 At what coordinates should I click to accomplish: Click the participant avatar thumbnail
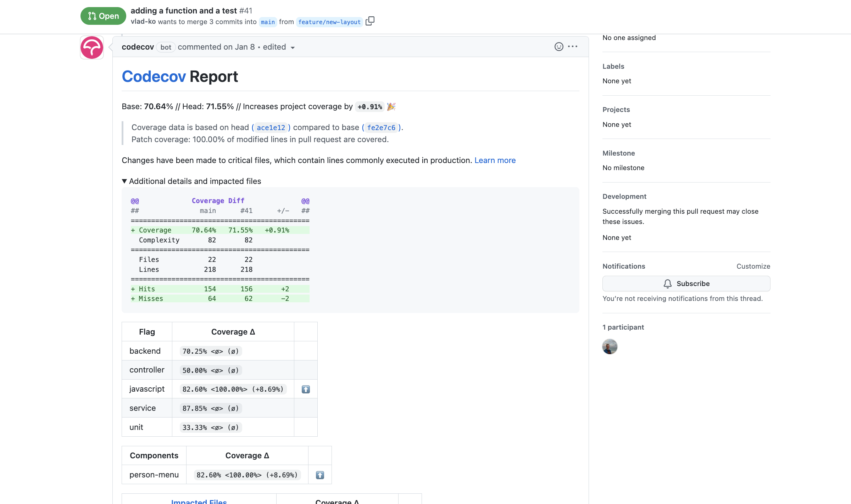[610, 347]
